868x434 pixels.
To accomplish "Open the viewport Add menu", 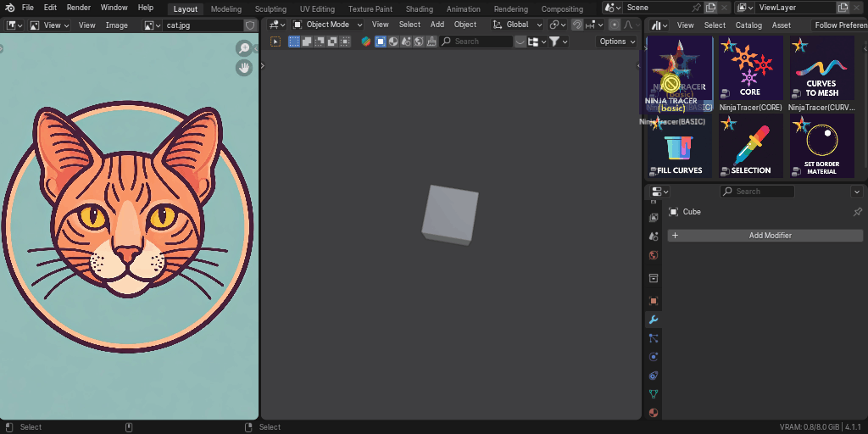I will pos(437,25).
